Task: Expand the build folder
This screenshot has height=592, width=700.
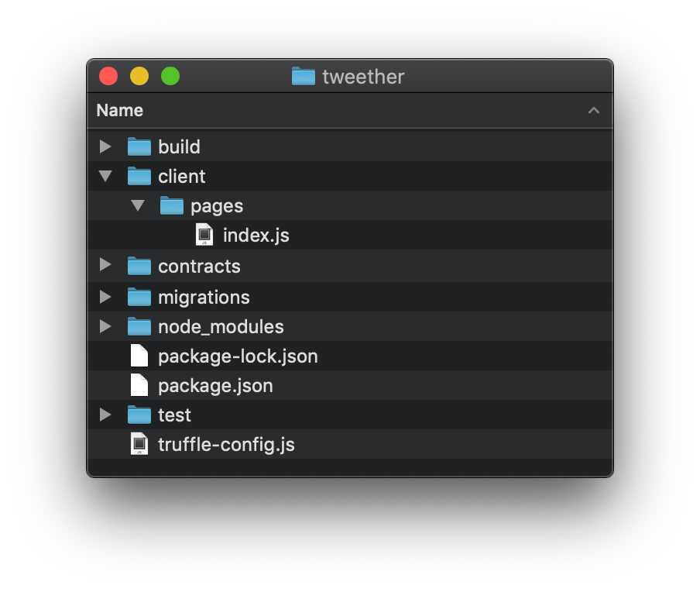Action: [106, 146]
